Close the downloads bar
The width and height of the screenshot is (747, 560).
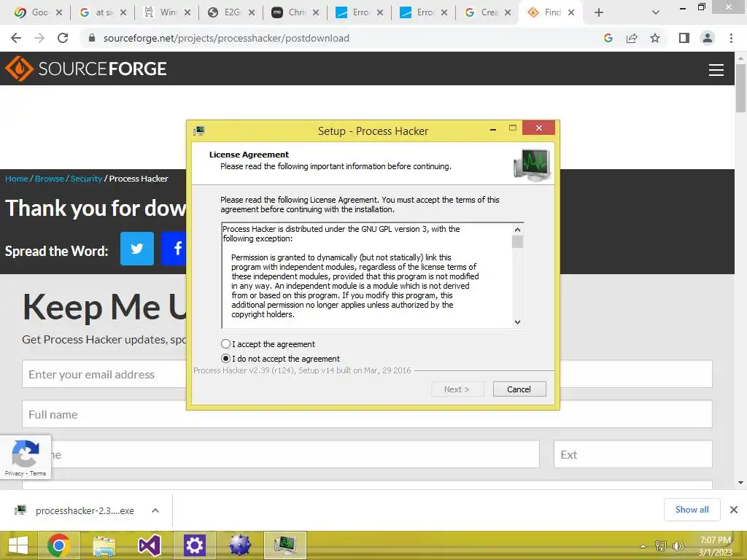(734, 510)
